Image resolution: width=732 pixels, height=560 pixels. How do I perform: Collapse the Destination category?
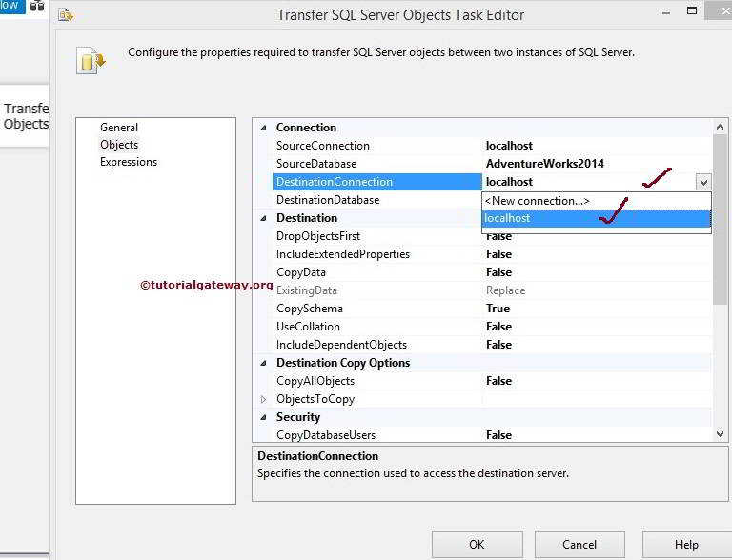(263, 218)
